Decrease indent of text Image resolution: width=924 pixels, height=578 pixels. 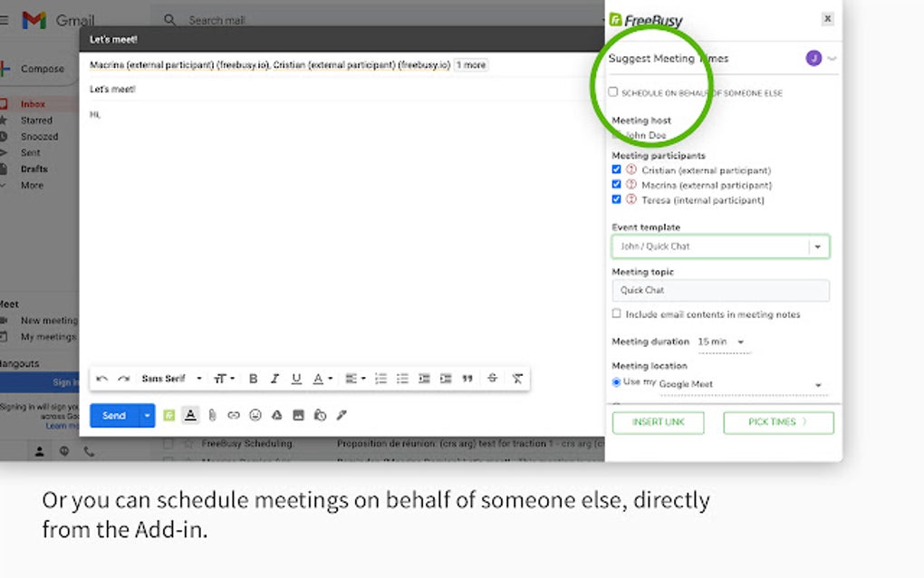point(424,379)
